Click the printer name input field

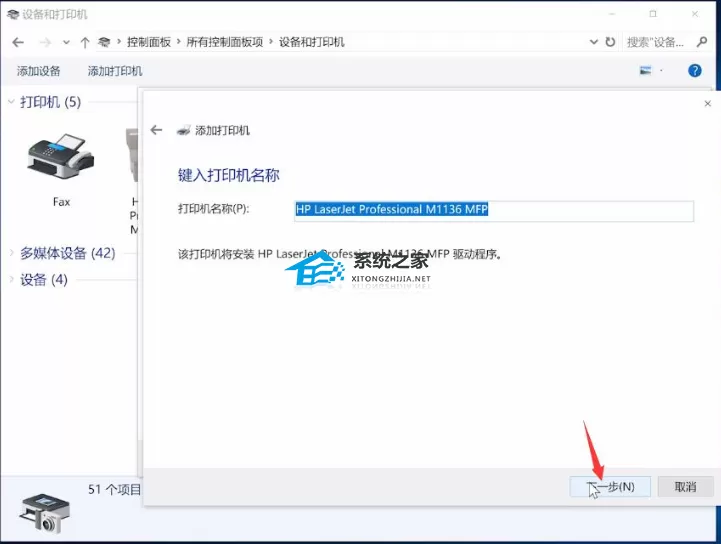click(x=493, y=211)
